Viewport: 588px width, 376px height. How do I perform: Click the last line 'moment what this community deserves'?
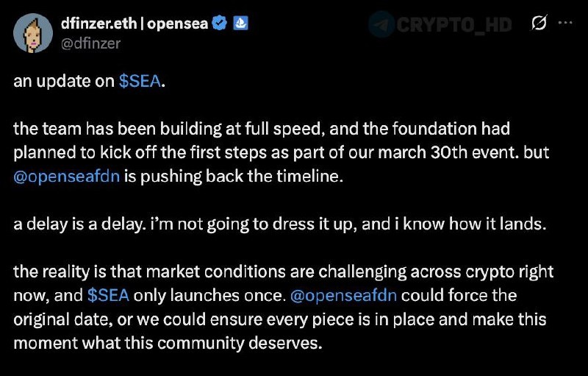click(x=168, y=343)
